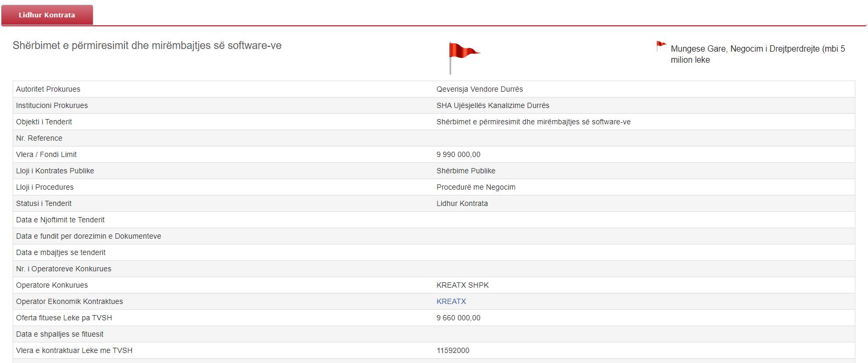Click the Institucioni Prokurues label
Screen dimensions: 868x363
pyautogui.click(x=52, y=105)
